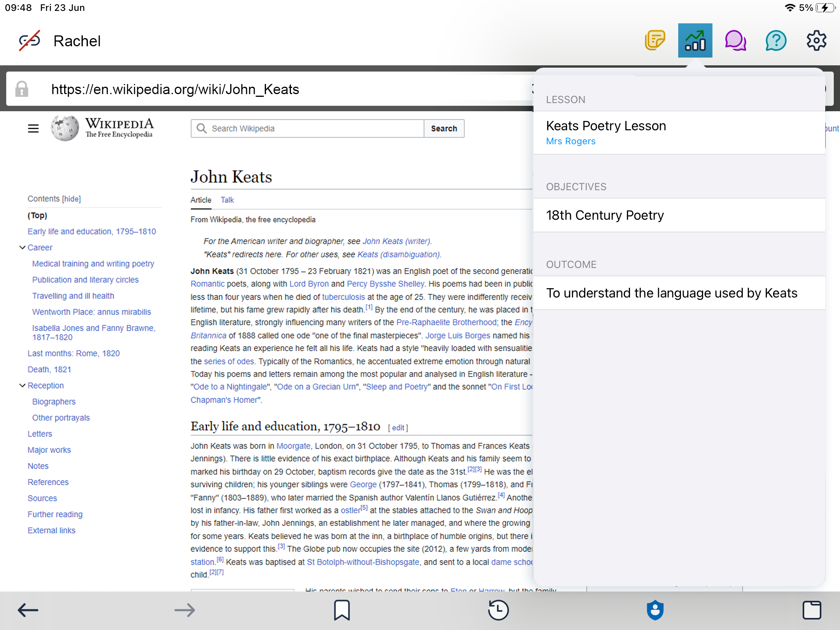Open the tuberculosis link
840x630 pixels.
pos(343,297)
